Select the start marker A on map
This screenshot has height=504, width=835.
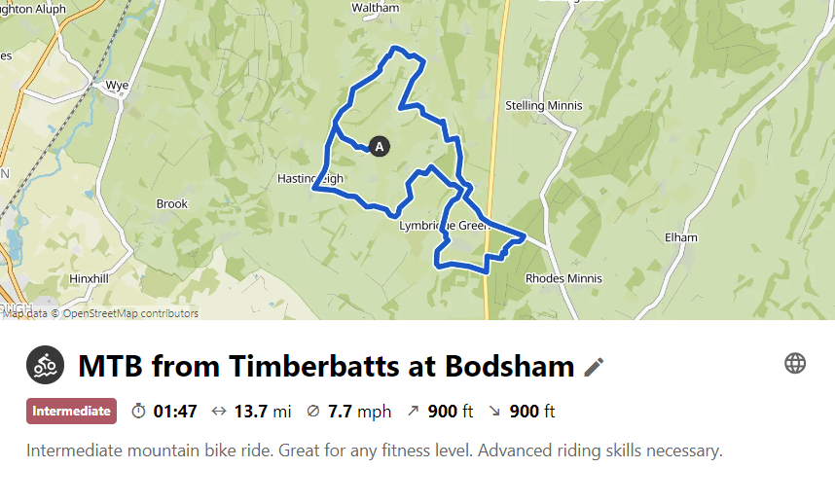(380, 146)
